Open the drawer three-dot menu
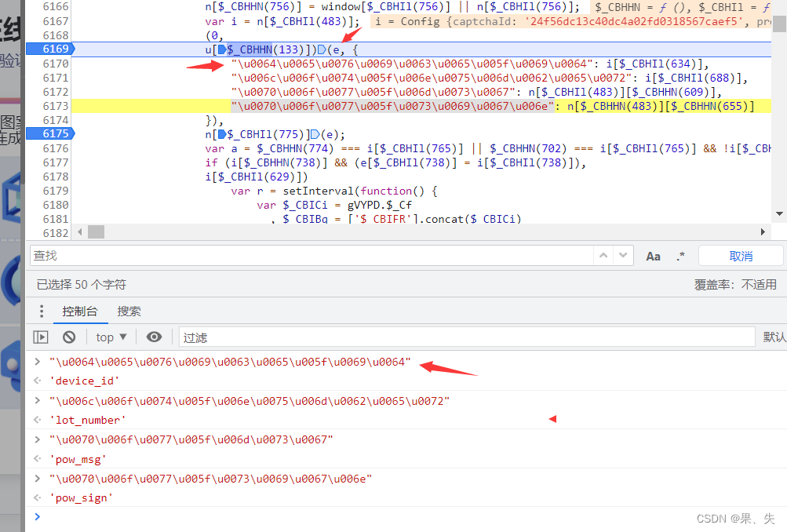Screen dimensions: 787x532 click(42, 312)
